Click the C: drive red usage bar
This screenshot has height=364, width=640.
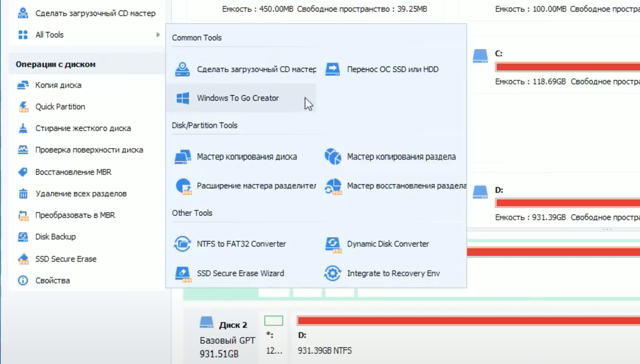coord(567,67)
